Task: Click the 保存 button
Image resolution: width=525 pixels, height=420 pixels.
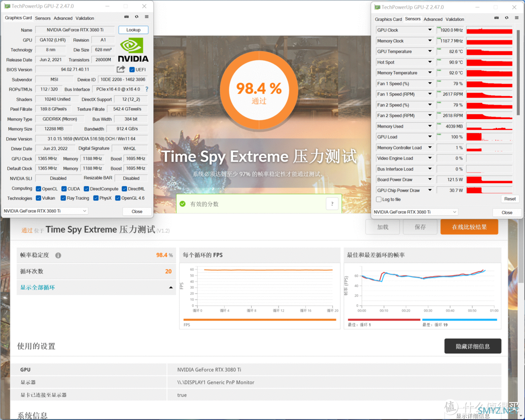Action: (x=420, y=227)
